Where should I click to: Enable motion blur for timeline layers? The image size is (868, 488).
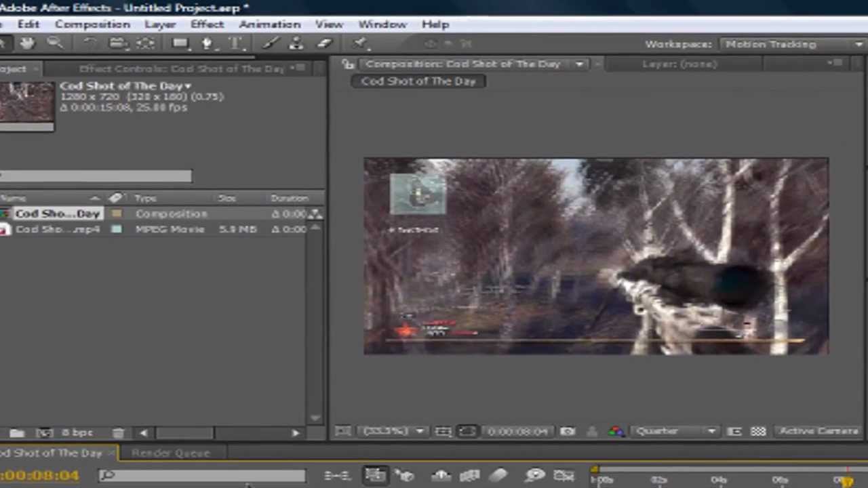pyautogui.click(x=498, y=476)
